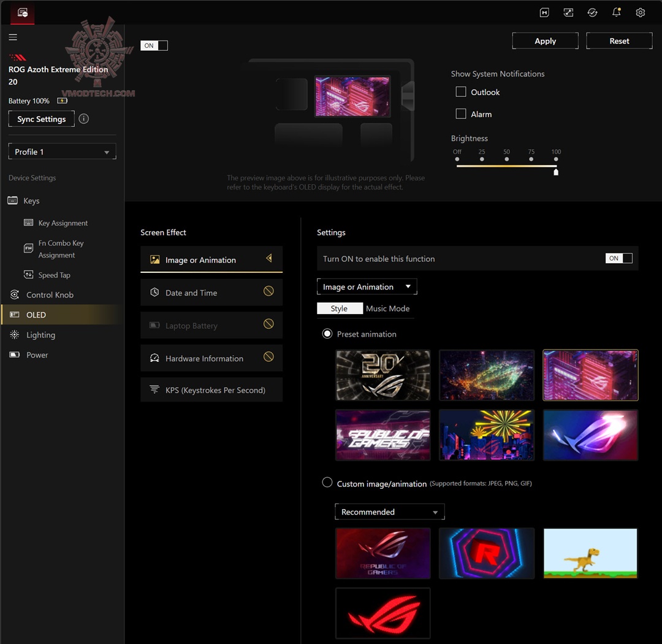Screen dimensions: 662x644
Task: Switch to the Music Mode tab
Action: [387, 309]
